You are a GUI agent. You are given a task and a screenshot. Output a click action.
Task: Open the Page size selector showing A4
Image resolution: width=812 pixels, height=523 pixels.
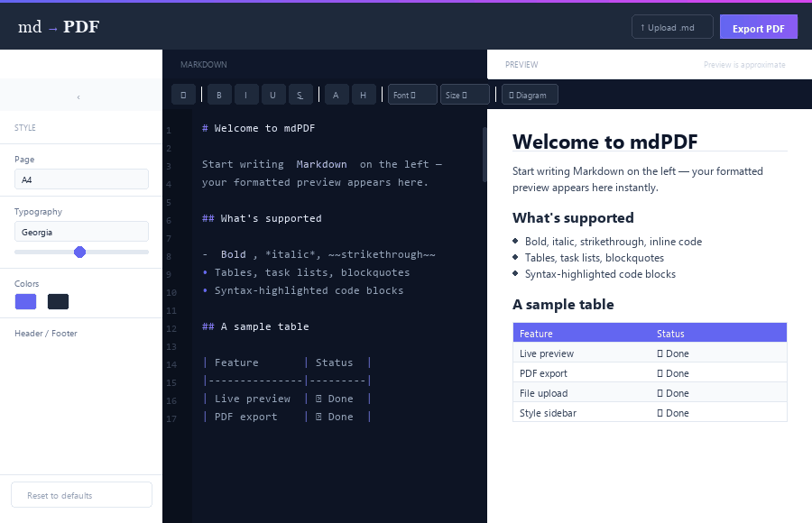click(81, 179)
